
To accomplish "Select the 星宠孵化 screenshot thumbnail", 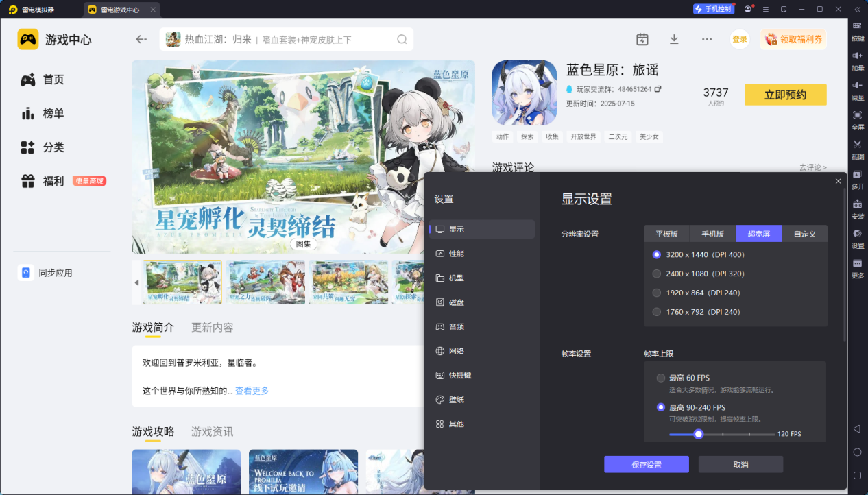I will tap(183, 282).
